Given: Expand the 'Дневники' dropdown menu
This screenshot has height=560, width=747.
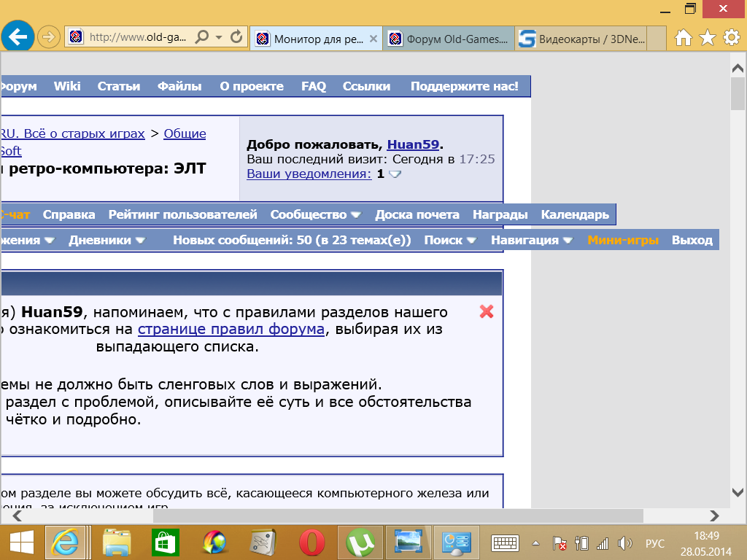Looking at the screenshot, I should (x=107, y=240).
